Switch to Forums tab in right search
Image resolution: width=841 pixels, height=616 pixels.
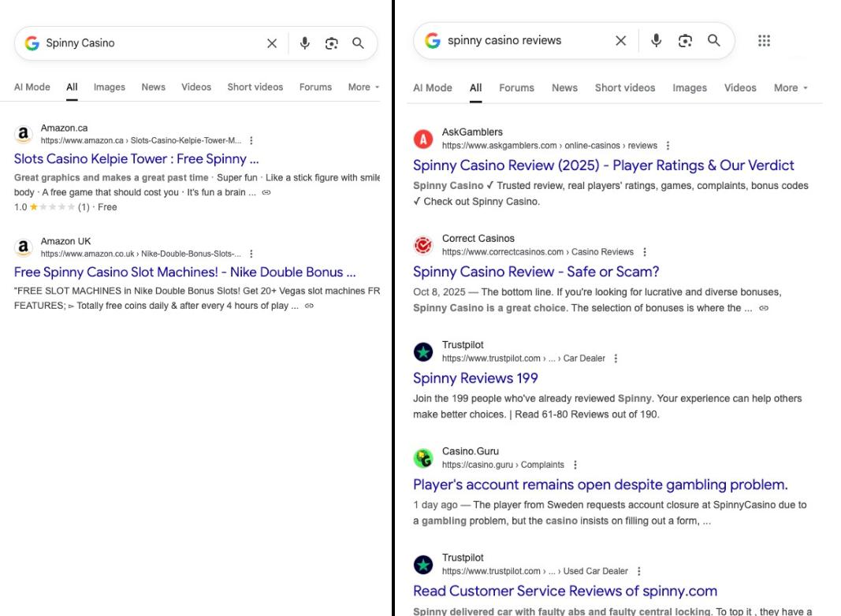(x=516, y=88)
